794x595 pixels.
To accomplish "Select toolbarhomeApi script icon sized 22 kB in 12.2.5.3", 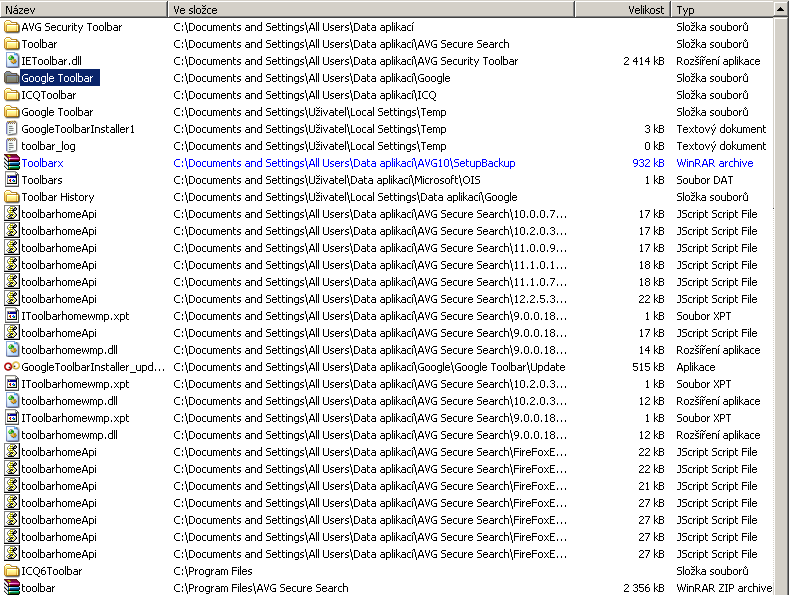I will coord(12,299).
